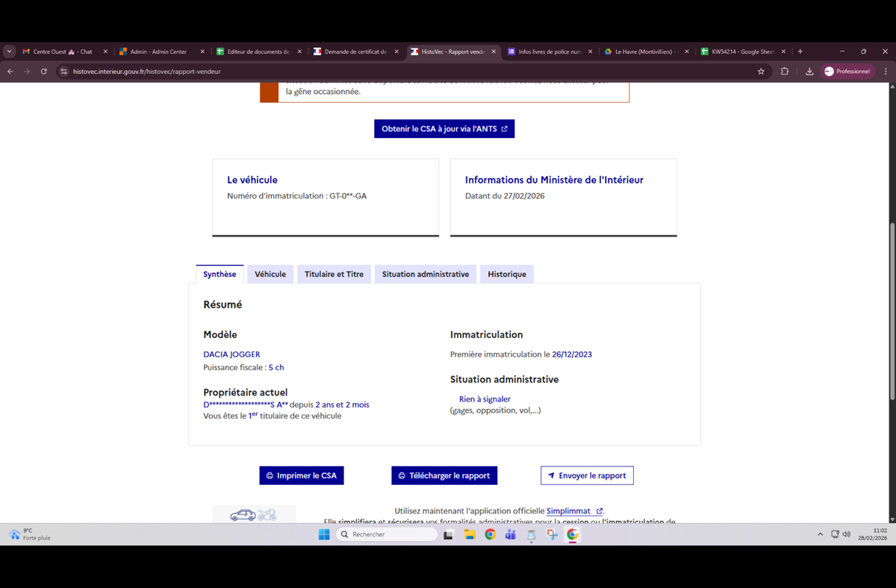896x588 pixels.
Task: Open File Explorer from the taskbar
Action: (x=470, y=534)
